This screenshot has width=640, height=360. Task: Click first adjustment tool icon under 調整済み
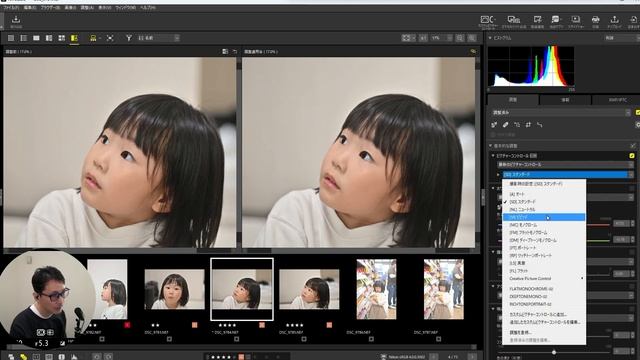494,124
